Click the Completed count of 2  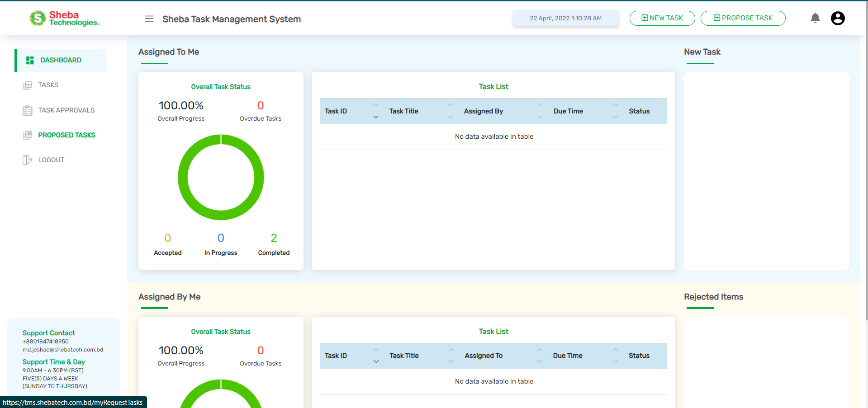coord(274,238)
